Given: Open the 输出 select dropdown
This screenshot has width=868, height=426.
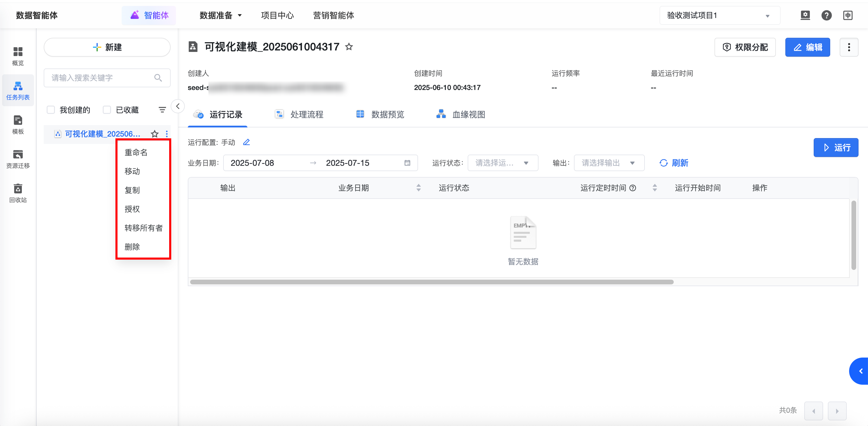Looking at the screenshot, I should pos(608,163).
